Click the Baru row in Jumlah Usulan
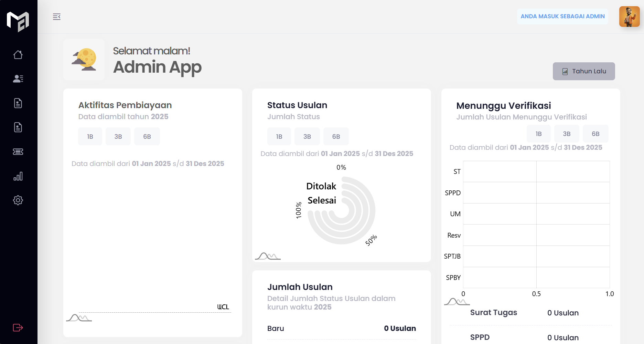This screenshot has height=344, width=644. [342, 328]
